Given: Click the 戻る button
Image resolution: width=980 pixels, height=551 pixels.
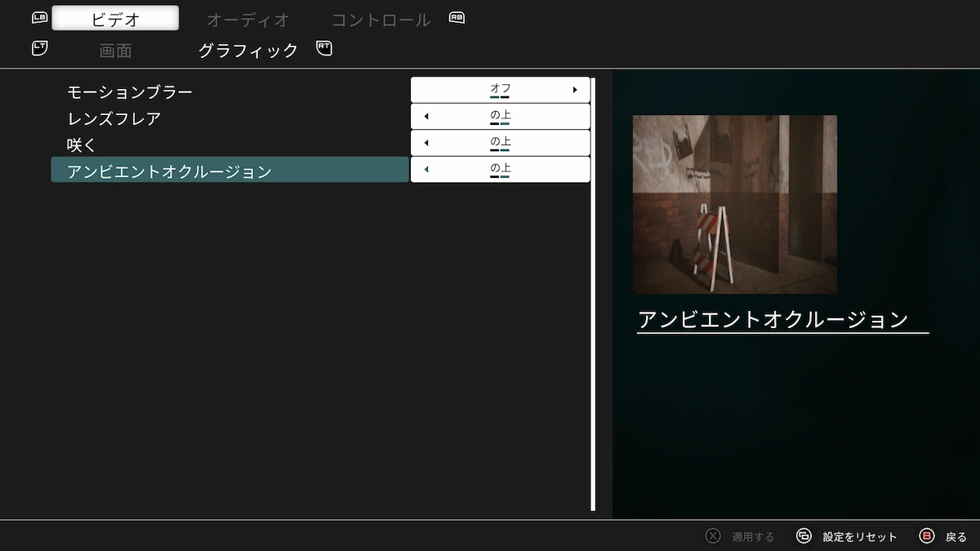Looking at the screenshot, I should 943,536.
